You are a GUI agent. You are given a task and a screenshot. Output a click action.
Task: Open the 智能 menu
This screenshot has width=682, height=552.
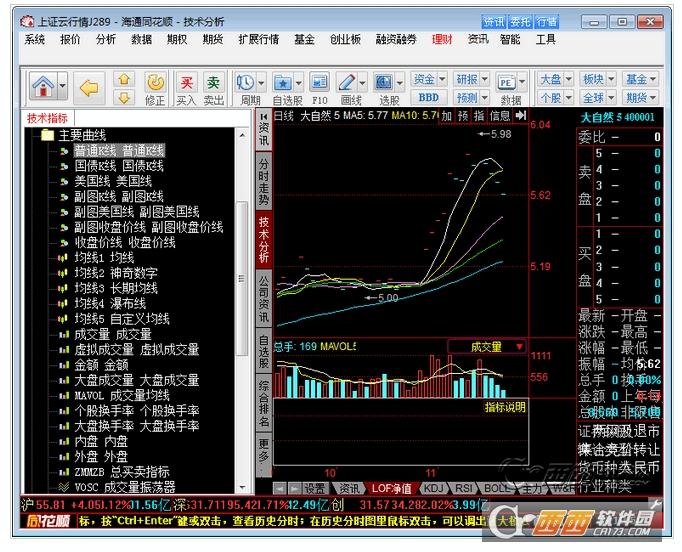pos(510,40)
